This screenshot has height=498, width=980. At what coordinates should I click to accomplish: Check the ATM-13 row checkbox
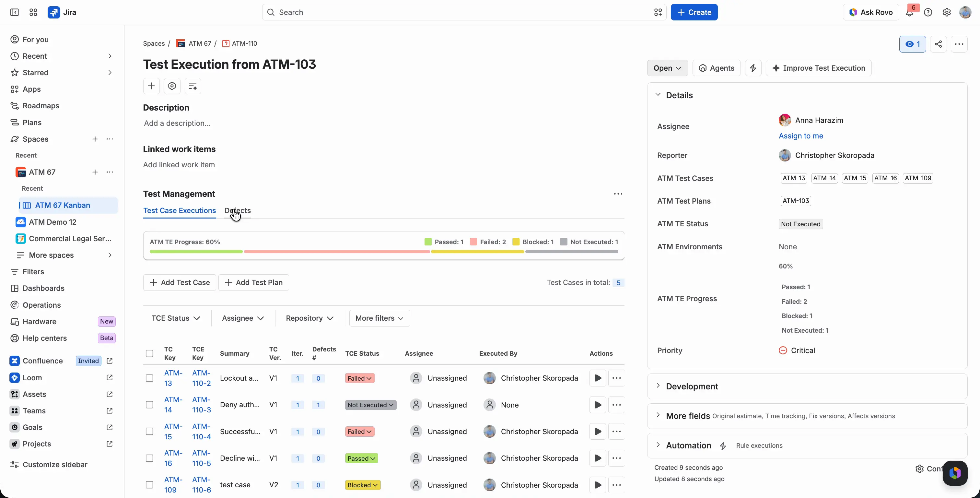[149, 378]
